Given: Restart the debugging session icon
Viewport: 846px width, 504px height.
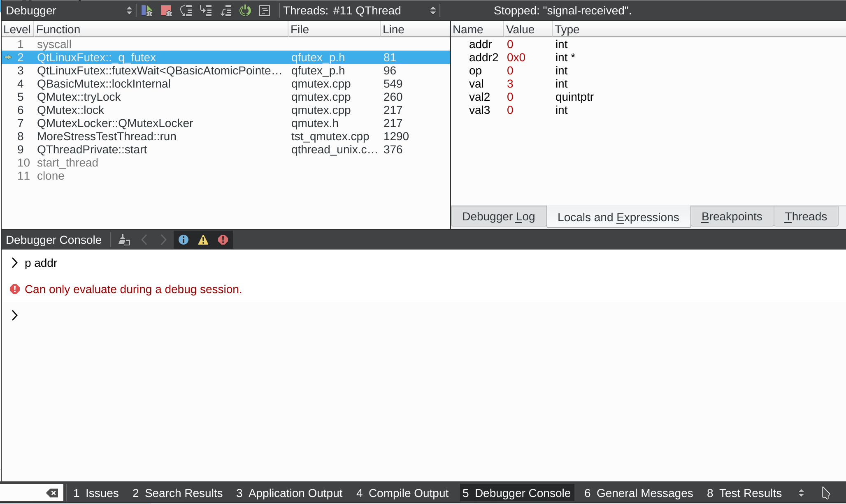Looking at the screenshot, I should [x=245, y=11].
